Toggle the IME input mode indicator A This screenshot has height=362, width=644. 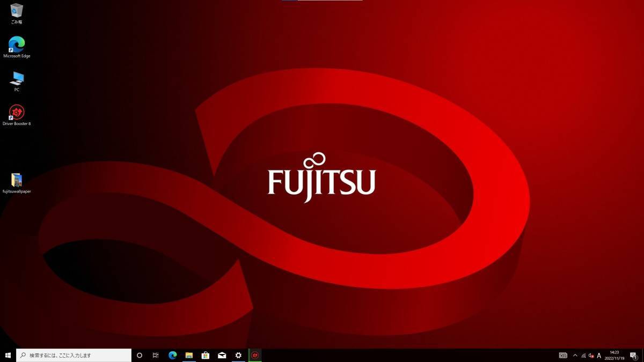point(599,356)
